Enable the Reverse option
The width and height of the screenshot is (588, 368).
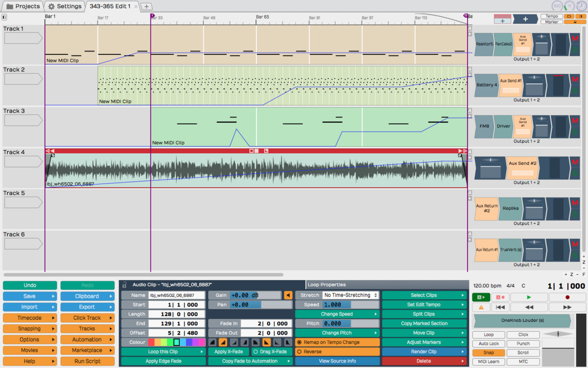coord(337,352)
